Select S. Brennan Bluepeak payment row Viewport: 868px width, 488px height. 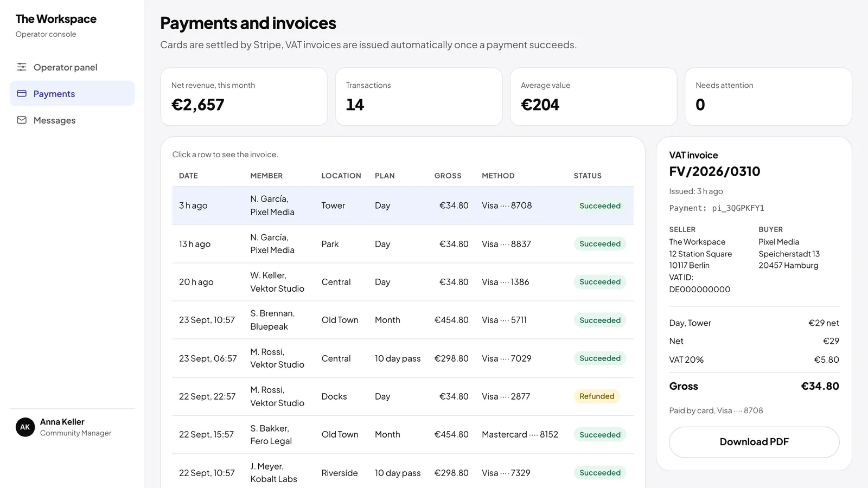coord(403,320)
